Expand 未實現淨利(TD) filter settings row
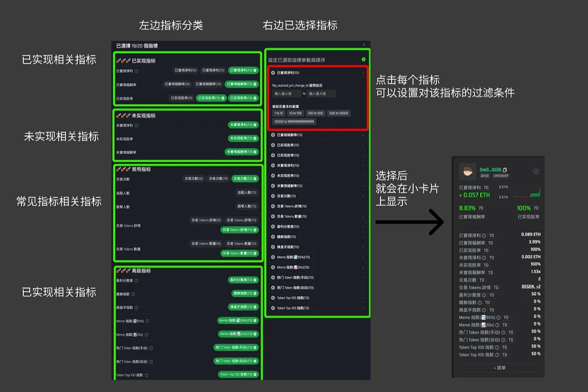 tap(363, 166)
